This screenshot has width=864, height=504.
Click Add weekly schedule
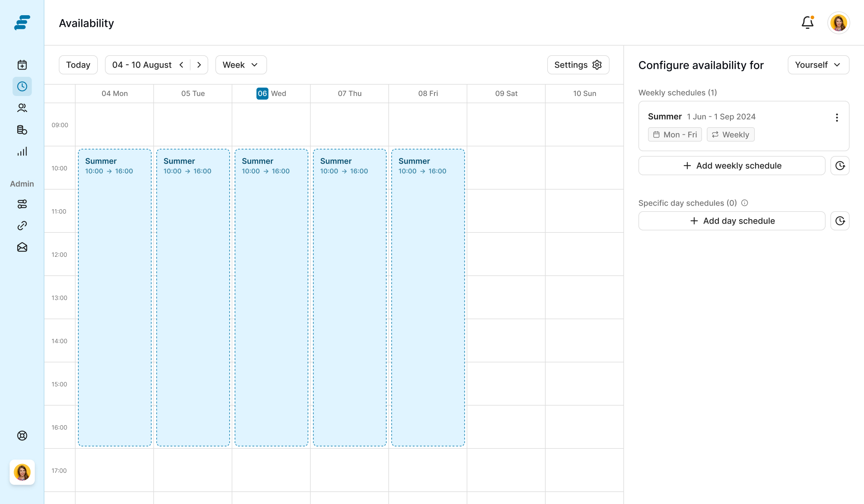[x=732, y=166]
